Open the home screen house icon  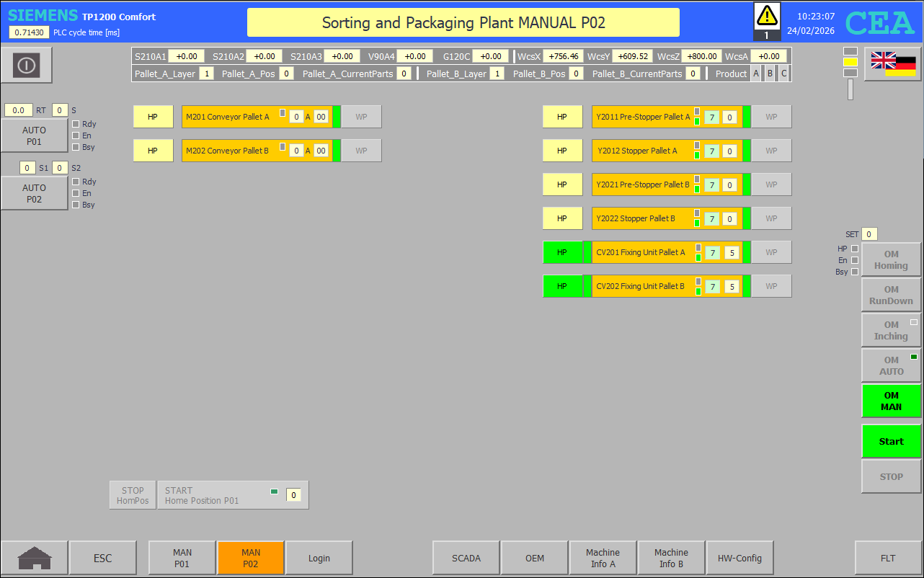35,558
